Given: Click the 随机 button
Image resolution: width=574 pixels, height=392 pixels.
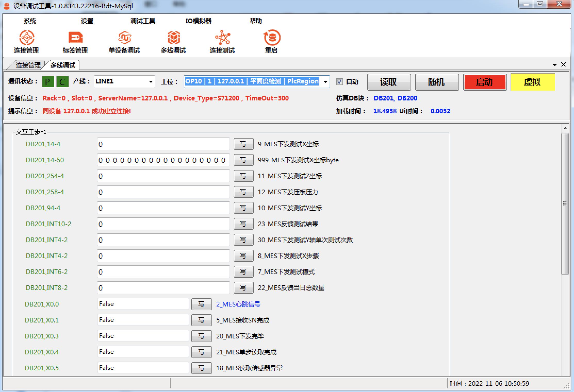Looking at the screenshot, I should pos(437,82).
